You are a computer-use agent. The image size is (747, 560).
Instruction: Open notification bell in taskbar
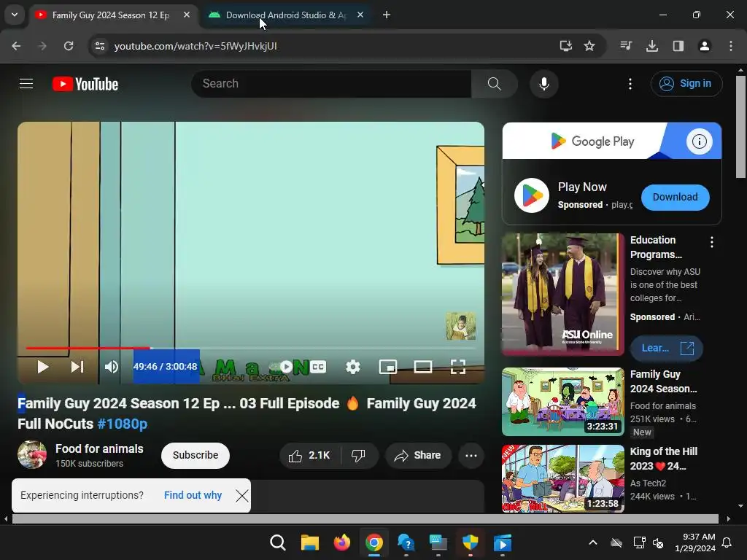(727, 542)
